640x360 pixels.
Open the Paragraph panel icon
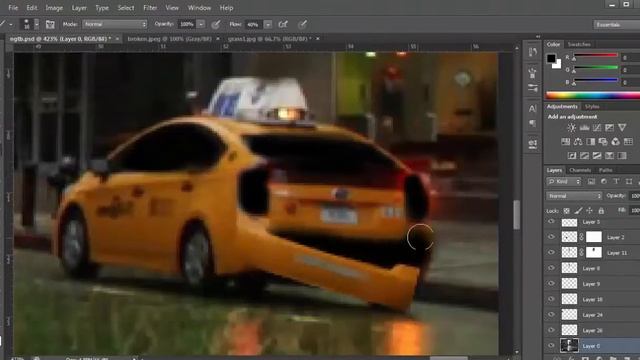click(x=532, y=123)
